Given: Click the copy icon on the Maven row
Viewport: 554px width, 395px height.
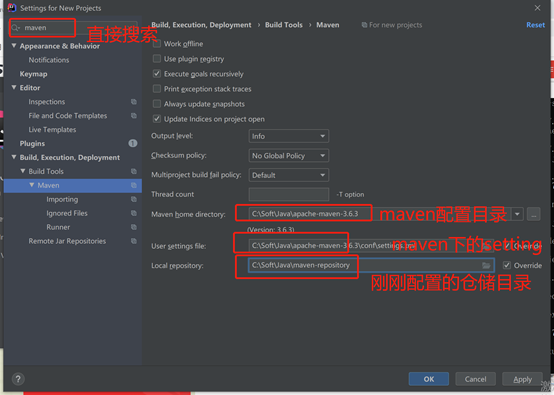Looking at the screenshot, I should coord(134,185).
